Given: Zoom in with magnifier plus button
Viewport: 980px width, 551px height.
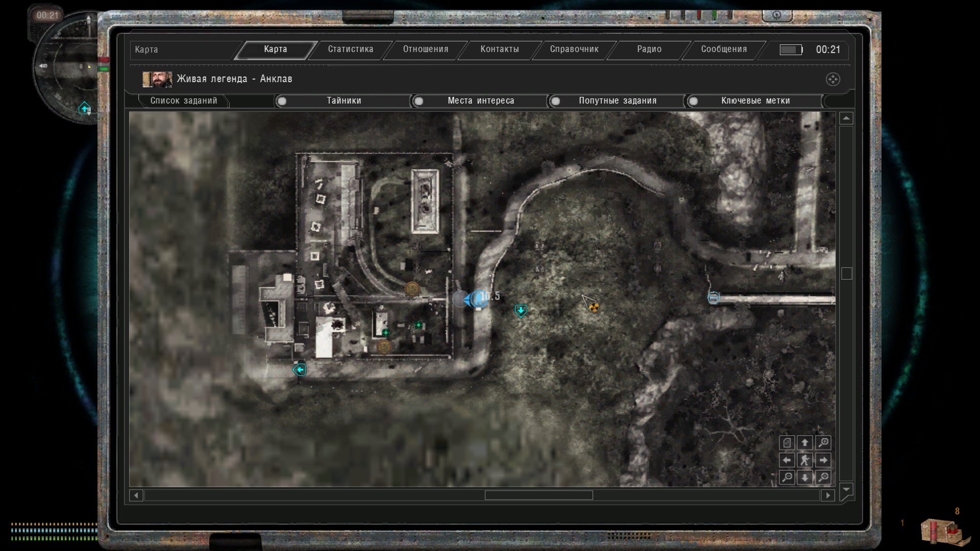Looking at the screenshot, I should 823,442.
